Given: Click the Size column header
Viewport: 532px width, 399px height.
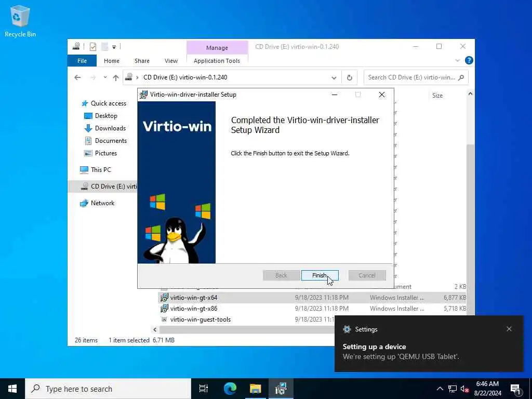Looking at the screenshot, I should coord(437,96).
